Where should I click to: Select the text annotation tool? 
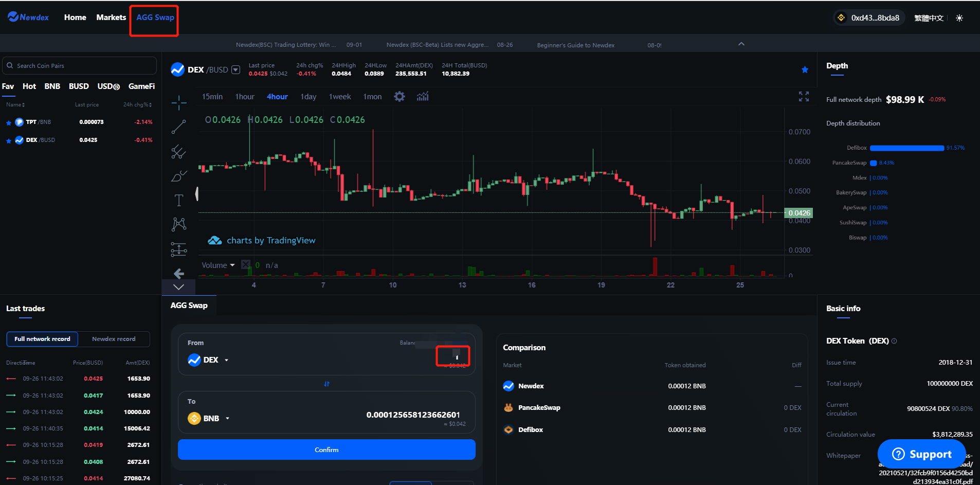coord(179,200)
